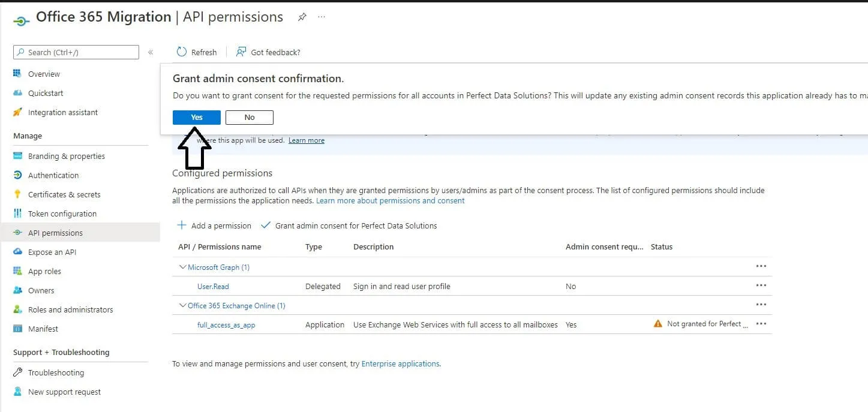Click the 'Use Exchange Web Services' description
The height and width of the screenshot is (412, 868).
tap(455, 324)
